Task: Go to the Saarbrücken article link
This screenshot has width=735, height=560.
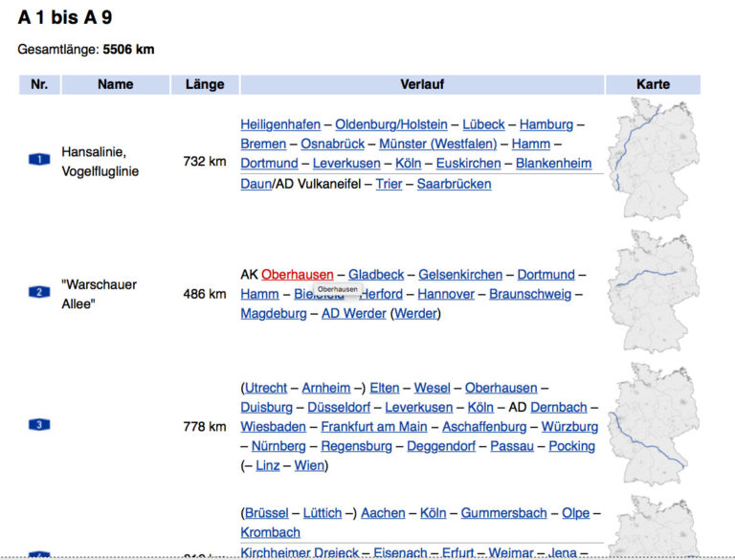Action: 454,184
